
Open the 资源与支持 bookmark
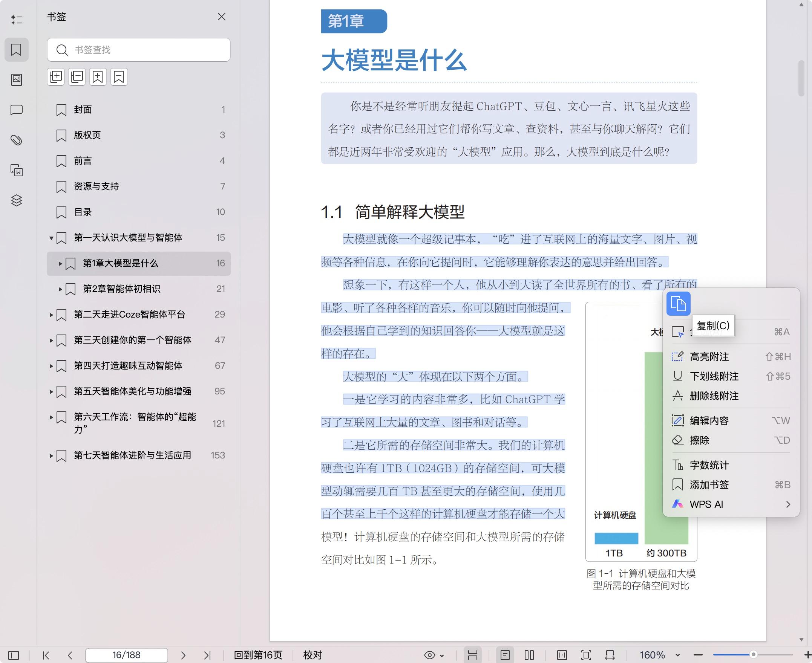point(139,186)
